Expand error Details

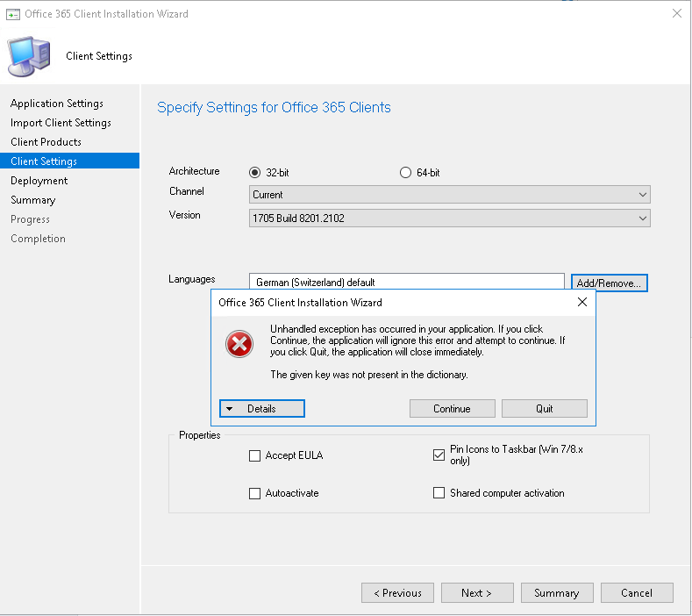tap(262, 408)
